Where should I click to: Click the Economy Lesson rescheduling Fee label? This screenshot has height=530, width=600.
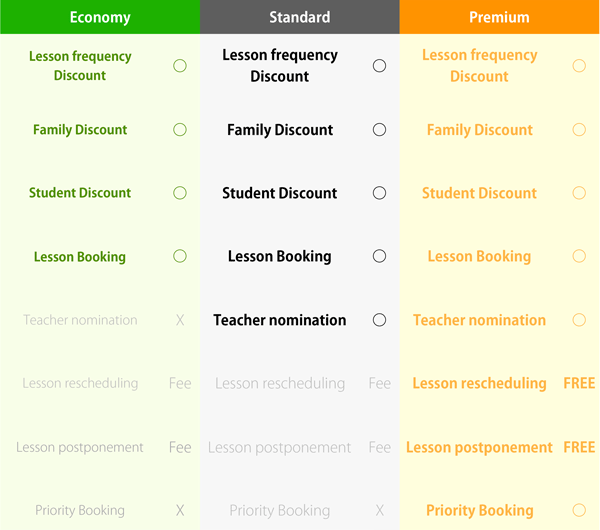[x=180, y=383]
